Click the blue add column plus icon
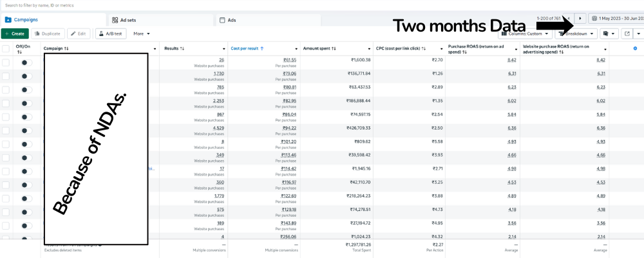644x258 pixels. click(636, 48)
